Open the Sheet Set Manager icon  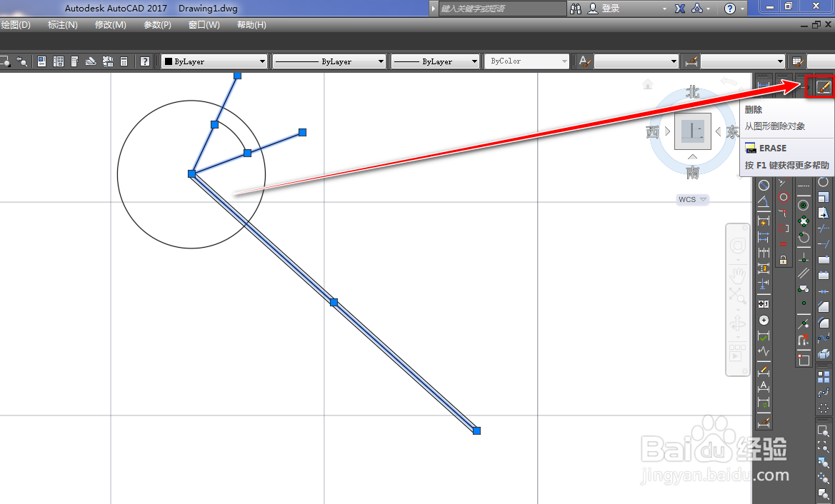pyautogui.click(x=91, y=61)
